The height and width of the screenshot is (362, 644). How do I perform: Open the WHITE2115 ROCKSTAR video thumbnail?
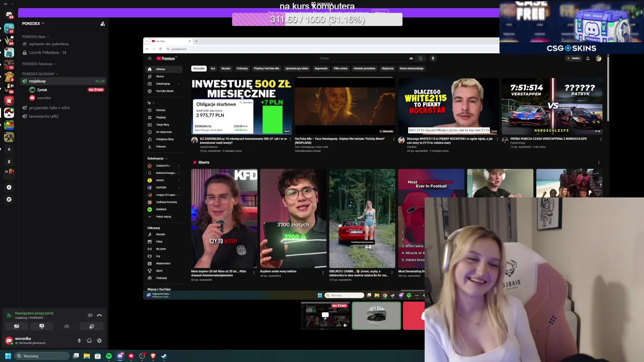[x=448, y=106]
